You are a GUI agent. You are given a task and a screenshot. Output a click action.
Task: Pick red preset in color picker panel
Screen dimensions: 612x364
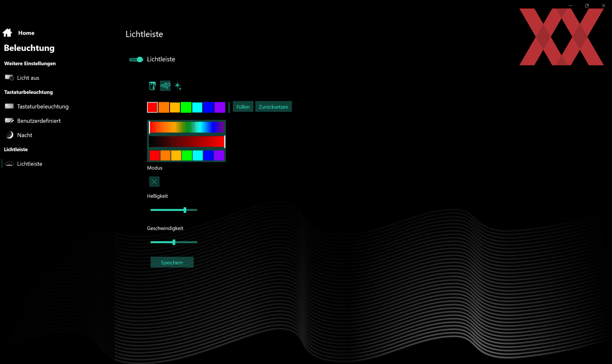155,155
